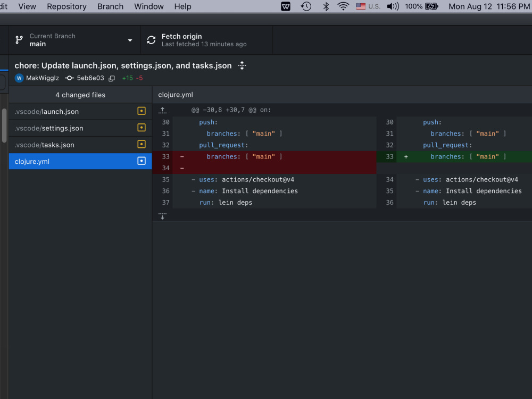Select .vscode/settings.json in changed files

(80, 128)
